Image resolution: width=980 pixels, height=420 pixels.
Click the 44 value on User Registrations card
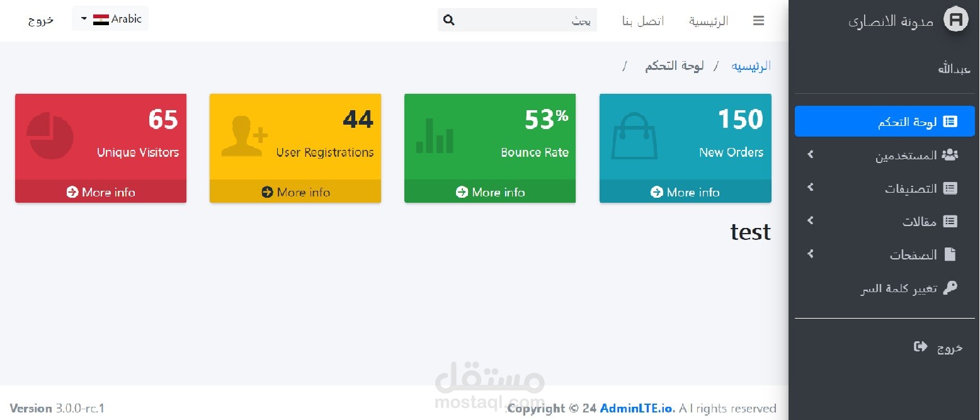point(358,119)
